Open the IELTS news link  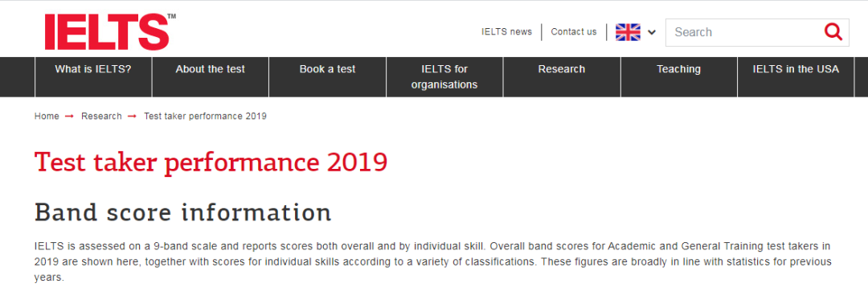pyautogui.click(x=506, y=31)
